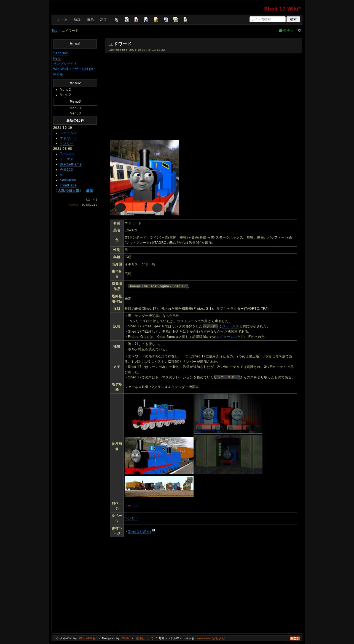Go to previous page トーマス link
This screenshot has height=644, width=354.
pyautogui.click(x=131, y=506)
